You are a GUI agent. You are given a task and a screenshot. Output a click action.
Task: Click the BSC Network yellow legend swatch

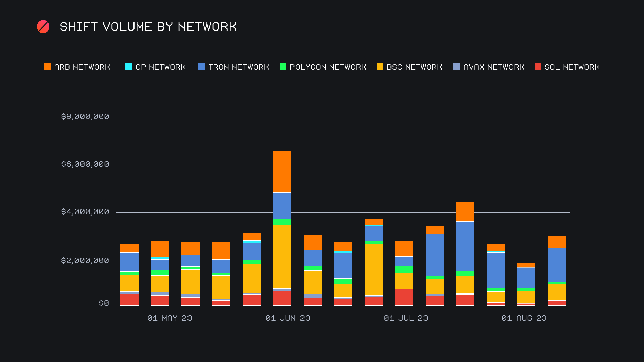[x=380, y=67]
